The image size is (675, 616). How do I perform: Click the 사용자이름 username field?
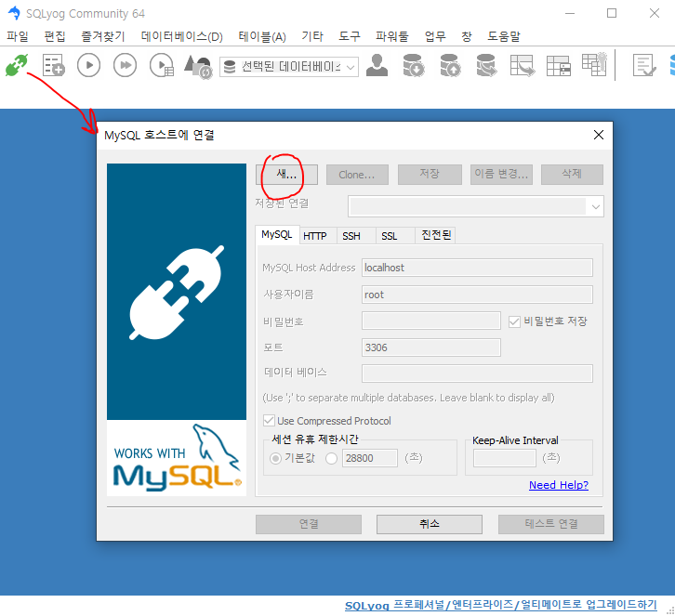click(477, 295)
